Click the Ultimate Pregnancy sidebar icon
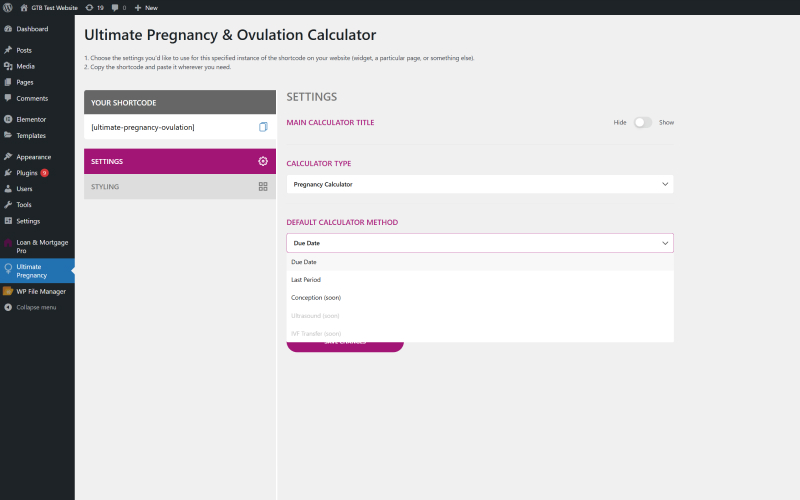800x500 pixels. [8, 268]
